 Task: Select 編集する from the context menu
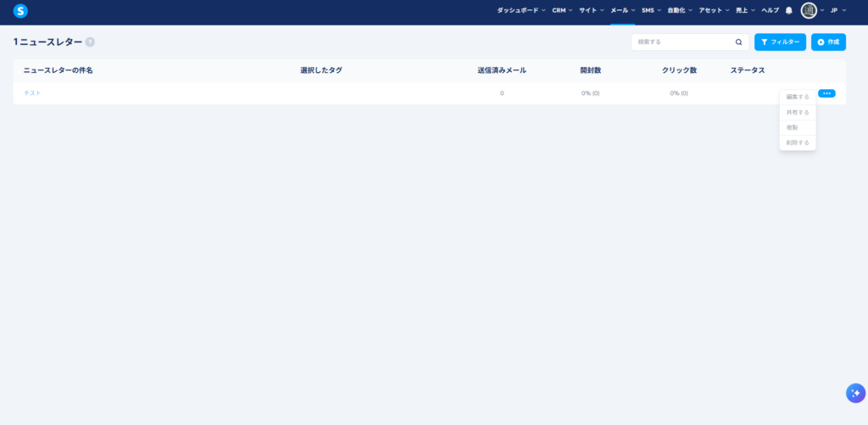[798, 97]
